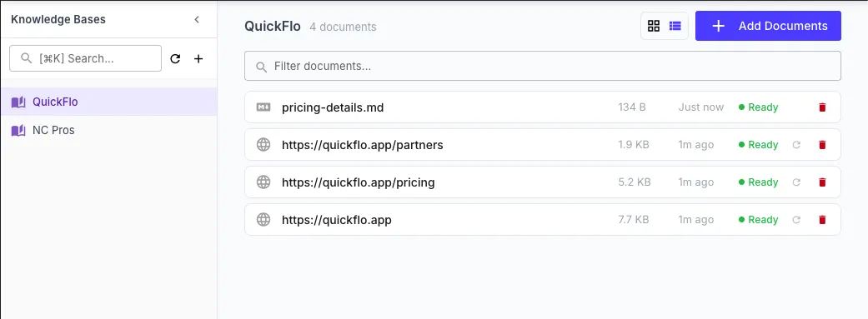Re-sync the quickflo.app/partners document

coord(796,145)
